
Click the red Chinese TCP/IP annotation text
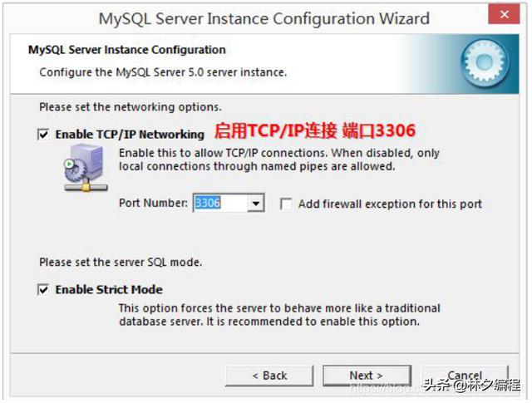315,131
